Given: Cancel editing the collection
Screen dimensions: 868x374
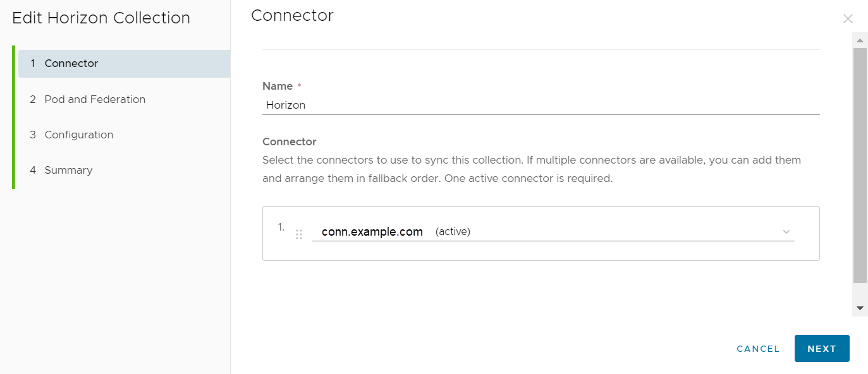Looking at the screenshot, I should pyautogui.click(x=758, y=349).
